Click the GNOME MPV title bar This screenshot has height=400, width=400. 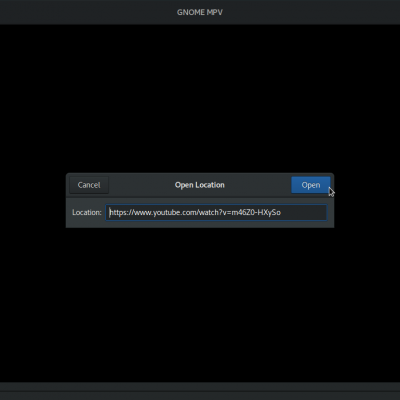tap(200, 12)
